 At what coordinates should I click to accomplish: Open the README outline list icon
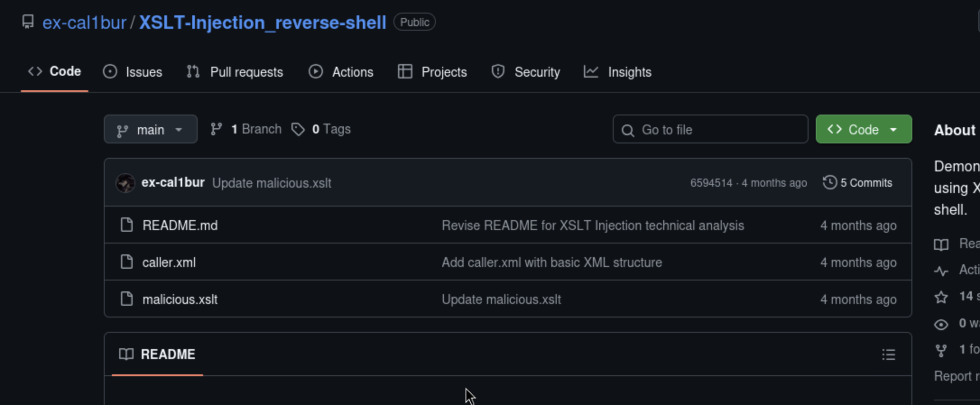pos(888,354)
